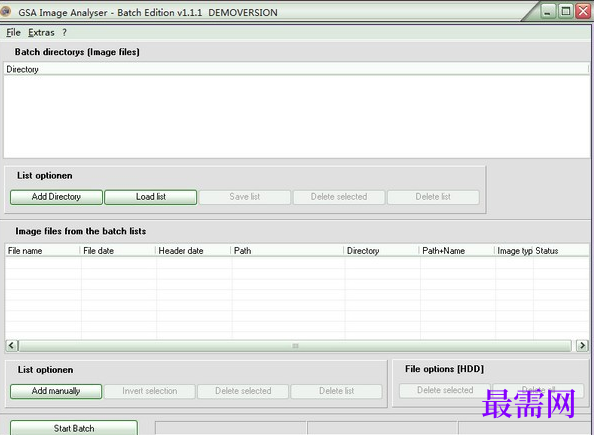This screenshot has width=594, height=435.
Task: Start the batch with Start Batch button
Action: 74,428
